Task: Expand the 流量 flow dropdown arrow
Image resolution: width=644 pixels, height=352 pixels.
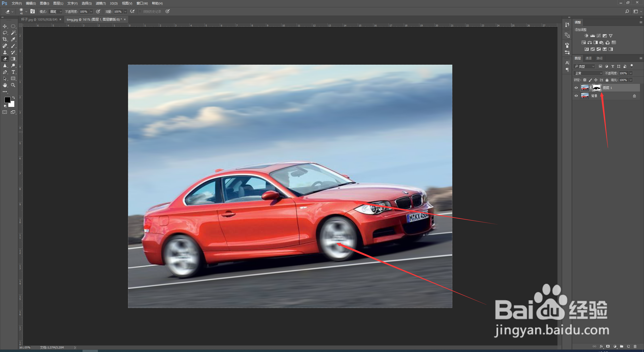Action: tap(125, 12)
